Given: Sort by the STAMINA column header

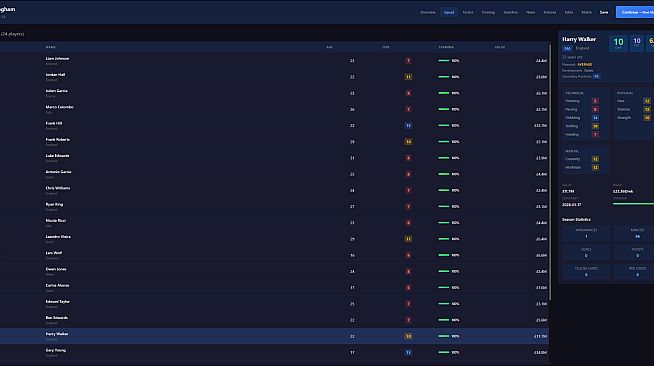Looking at the screenshot, I should click(446, 47).
